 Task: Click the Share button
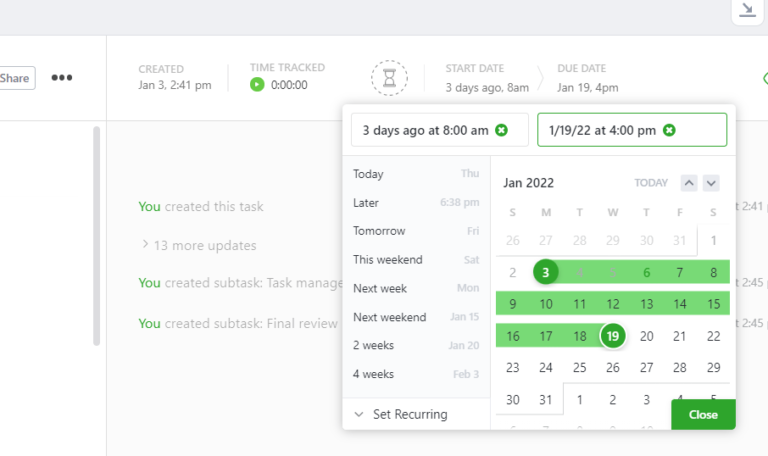15,78
